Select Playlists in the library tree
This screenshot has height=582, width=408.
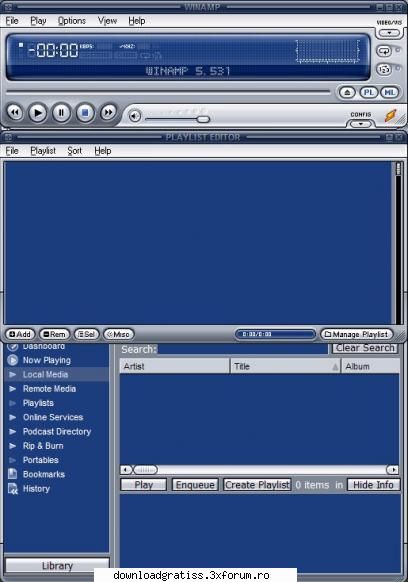pos(38,403)
